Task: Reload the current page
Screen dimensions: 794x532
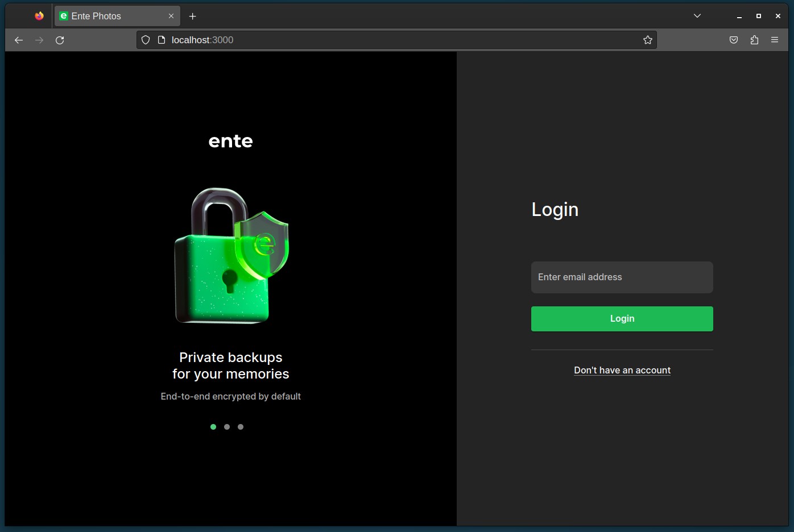Action: [60, 40]
